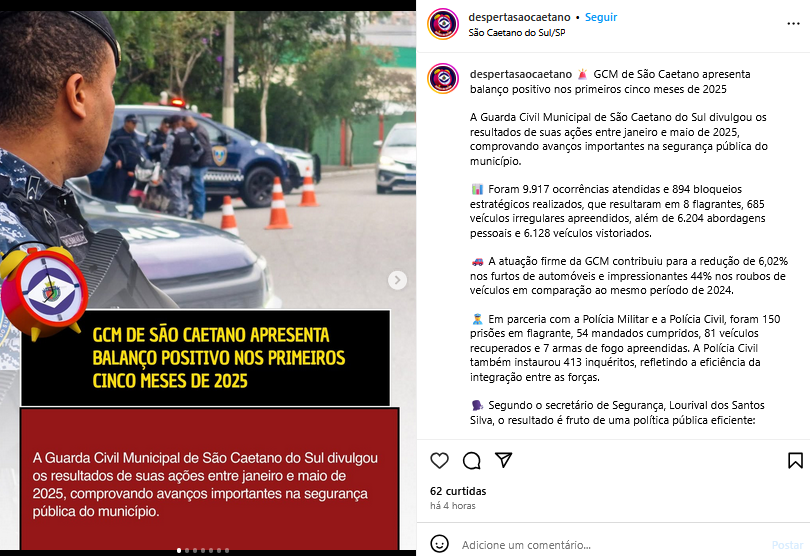810x556 pixels.
Task: Open emoji picker smiley icon
Action: click(440, 544)
